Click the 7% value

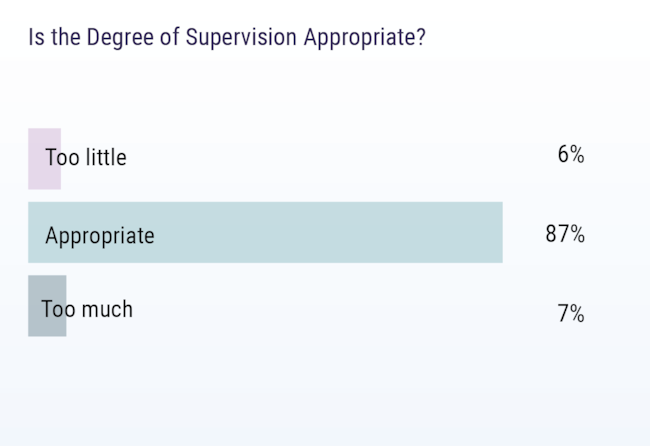tap(571, 313)
